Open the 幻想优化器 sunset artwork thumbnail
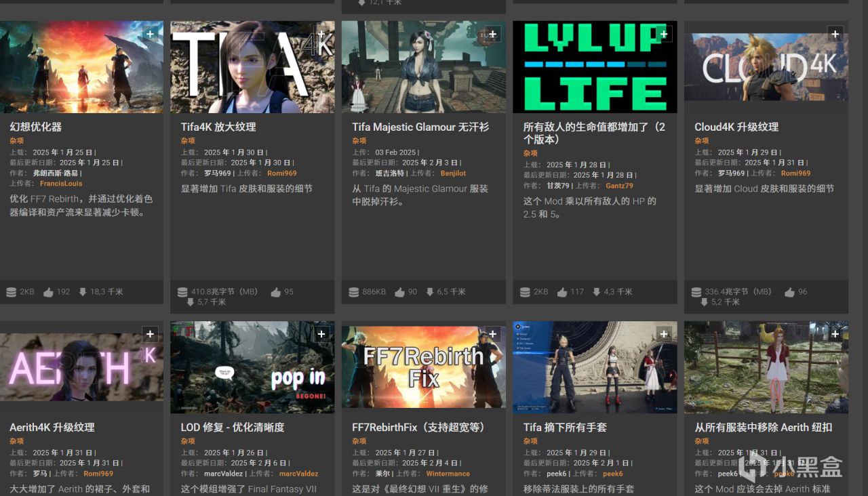 click(81, 66)
